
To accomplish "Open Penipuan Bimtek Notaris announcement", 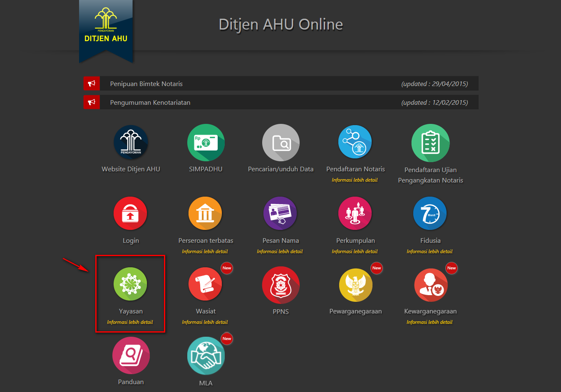I will (x=146, y=84).
